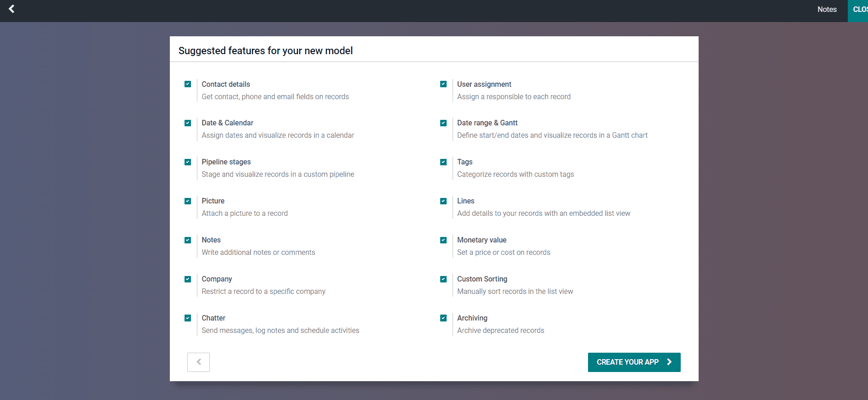Toggle Notes feature checkbox

pyautogui.click(x=188, y=240)
